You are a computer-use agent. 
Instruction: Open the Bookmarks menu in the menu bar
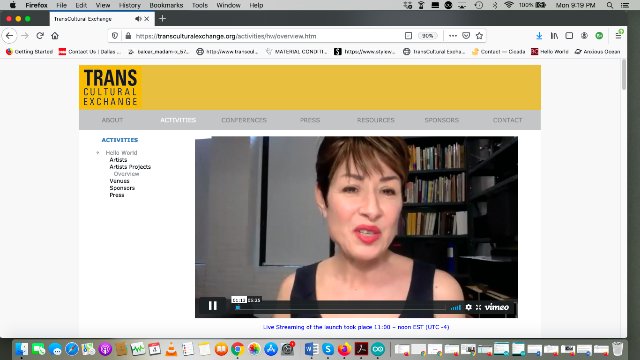(x=166, y=5)
